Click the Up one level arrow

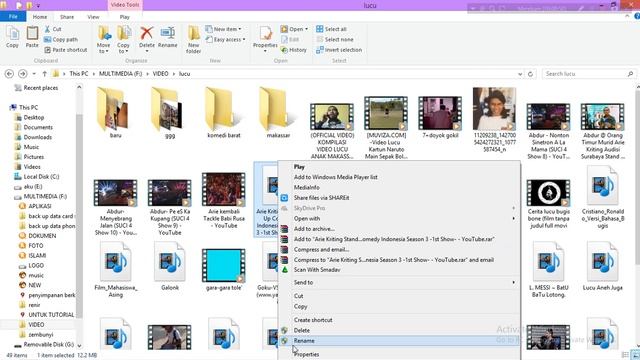click(x=44, y=74)
